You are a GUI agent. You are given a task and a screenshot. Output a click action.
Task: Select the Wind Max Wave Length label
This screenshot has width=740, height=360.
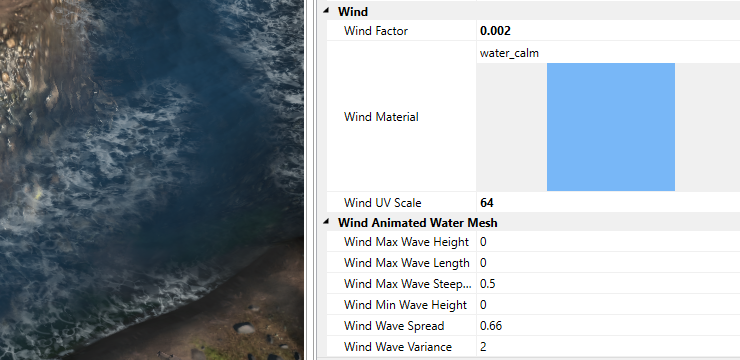point(406,263)
